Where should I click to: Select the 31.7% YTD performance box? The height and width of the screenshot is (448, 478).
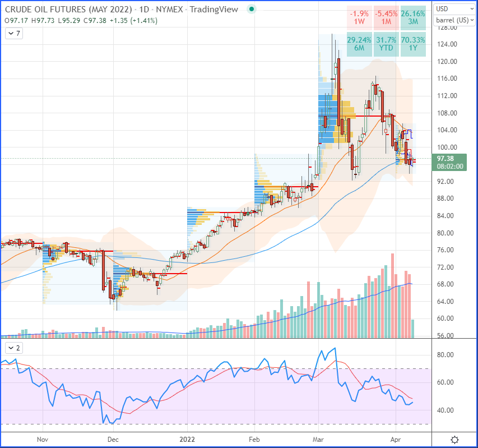[386, 44]
